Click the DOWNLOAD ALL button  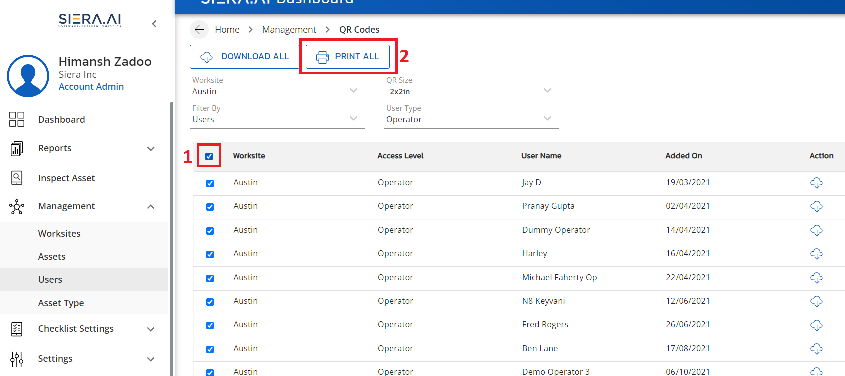pos(245,57)
